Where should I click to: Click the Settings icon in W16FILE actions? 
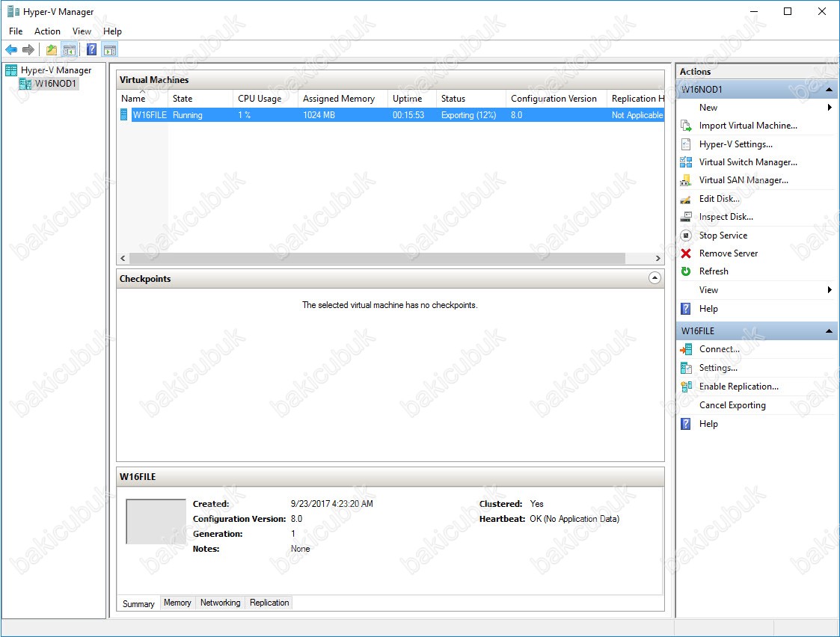pos(686,368)
